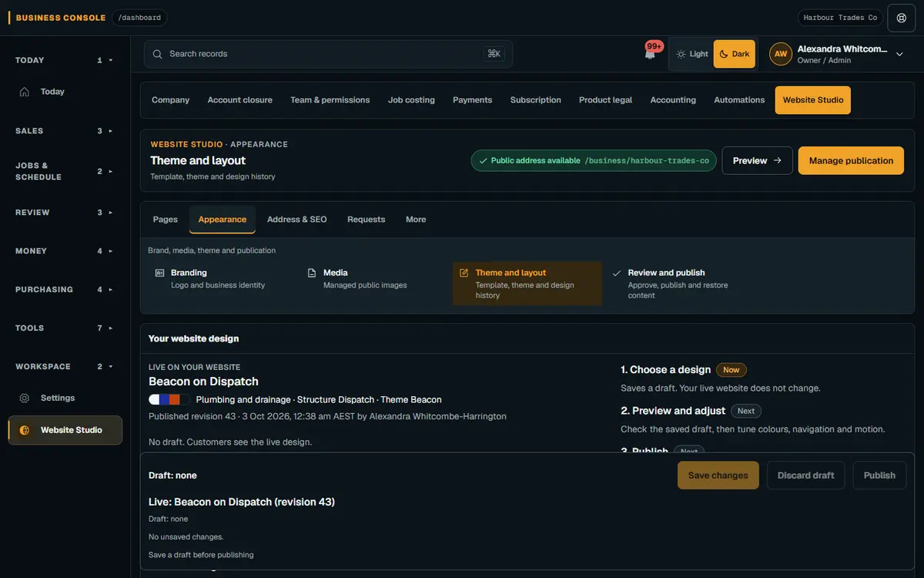Switch to Dark mode
924x578 pixels.
735,54
